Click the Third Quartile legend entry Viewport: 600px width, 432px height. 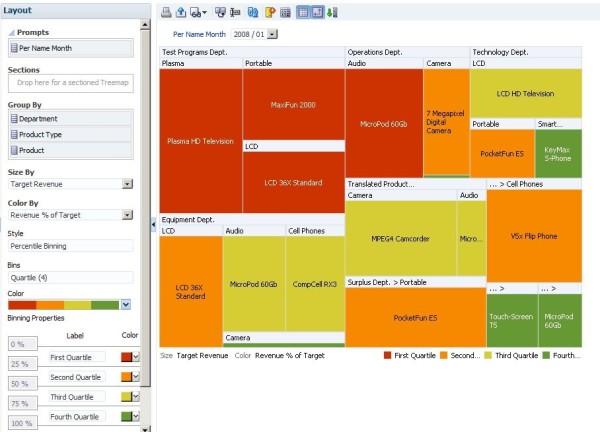click(511, 355)
